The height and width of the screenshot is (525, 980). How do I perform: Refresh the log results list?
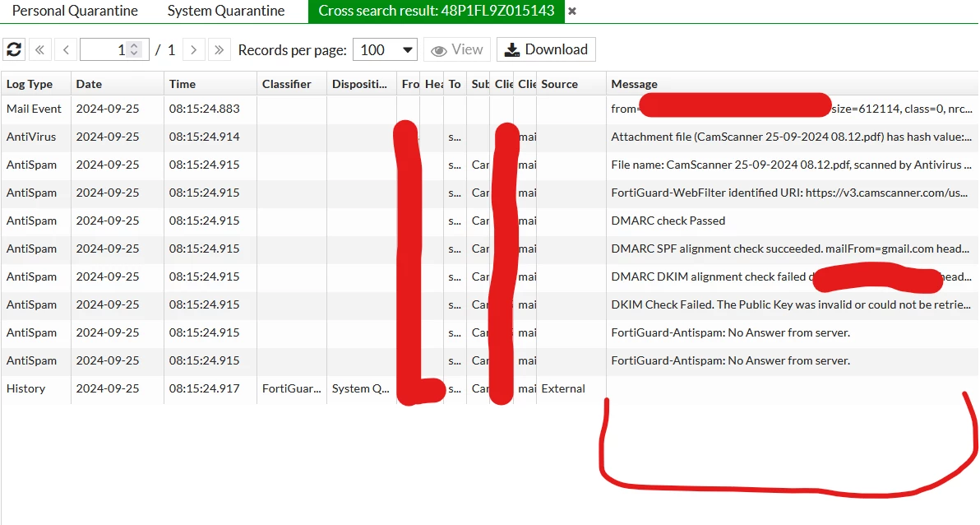coord(14,49)
